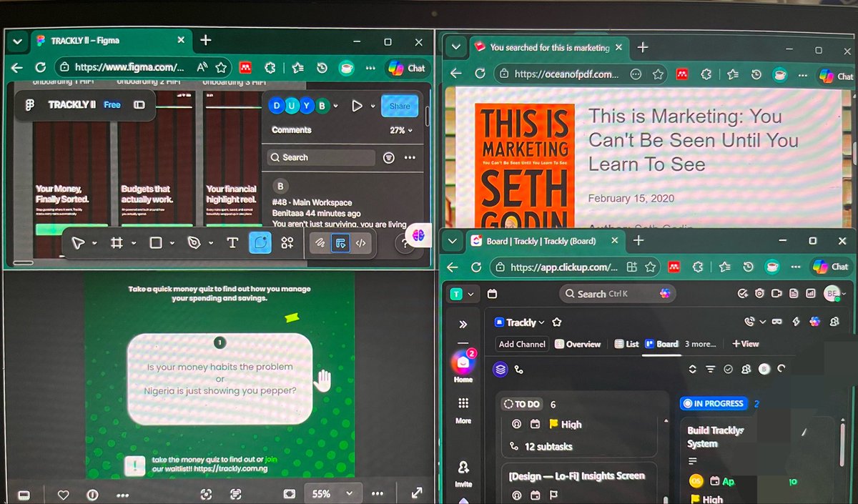Select the highlighted Comment tool in Figma

pyautogui.click(x=260, y=243)
